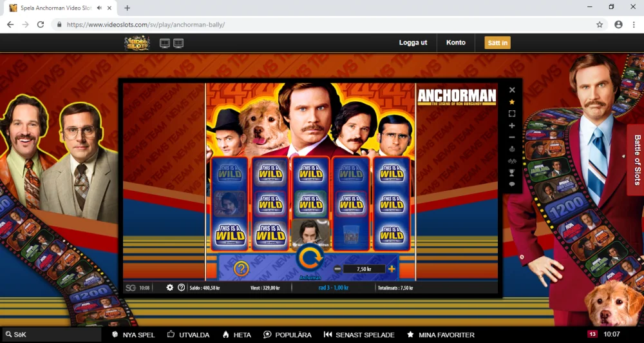Open chat with the speech bubble icon
Screen dimensions: 644x343
[x=512, y=184]
